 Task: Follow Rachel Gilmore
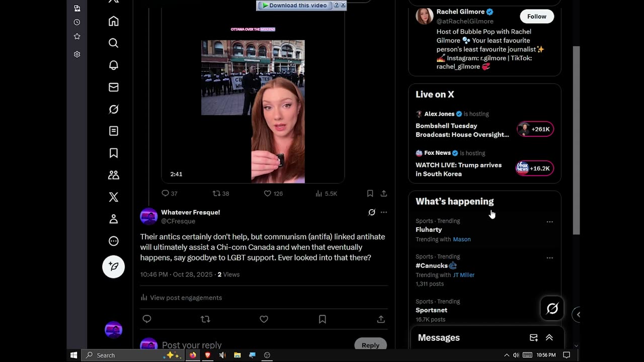537,17
